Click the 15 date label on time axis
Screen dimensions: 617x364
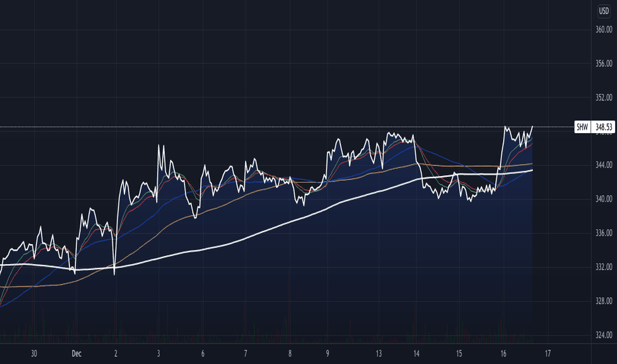coord(459,354)
